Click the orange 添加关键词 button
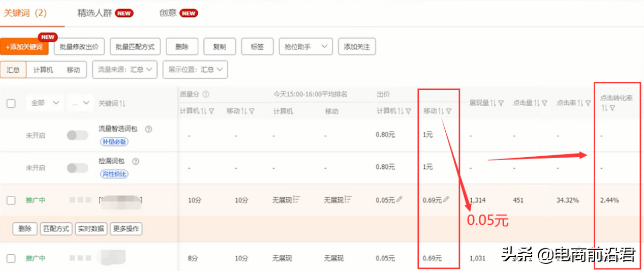This screenshot has height=271, width=644. click(x=24, y=47)
